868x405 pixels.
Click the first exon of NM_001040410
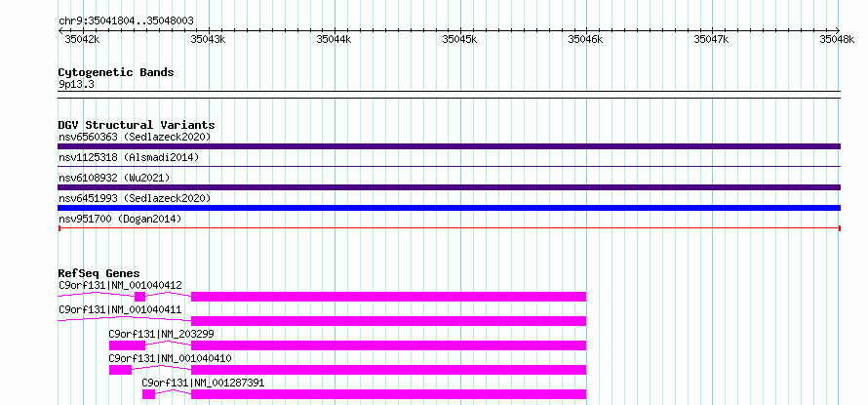pyautogui.click(x=120, y=370)
